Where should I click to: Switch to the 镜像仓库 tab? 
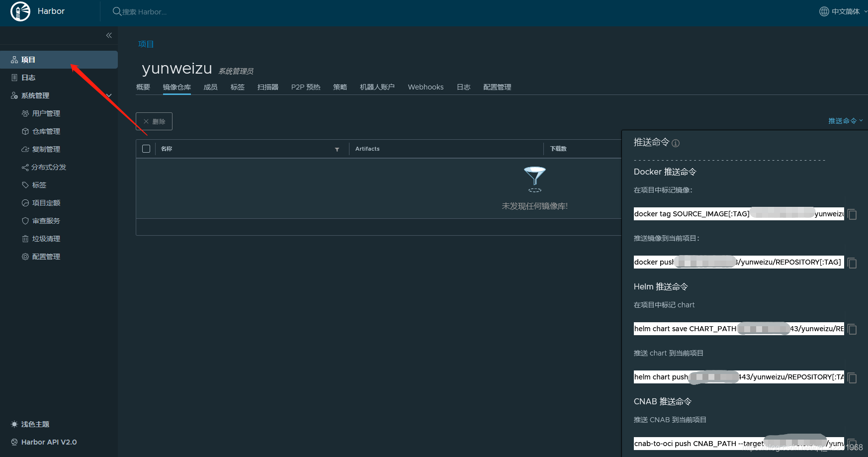[x=177, y=87]
